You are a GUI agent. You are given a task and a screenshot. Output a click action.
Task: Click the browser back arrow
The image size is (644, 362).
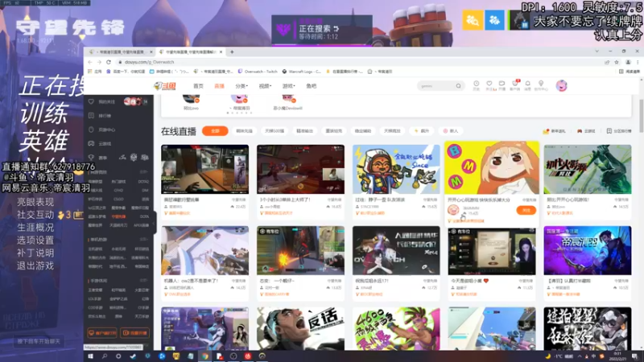coord(90,62)
